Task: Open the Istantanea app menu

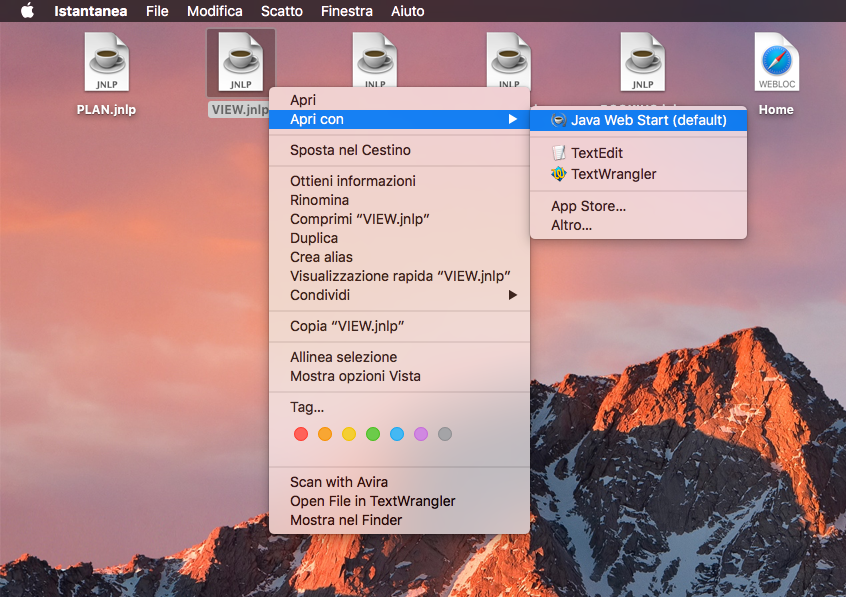Action: tap(91, 11)
